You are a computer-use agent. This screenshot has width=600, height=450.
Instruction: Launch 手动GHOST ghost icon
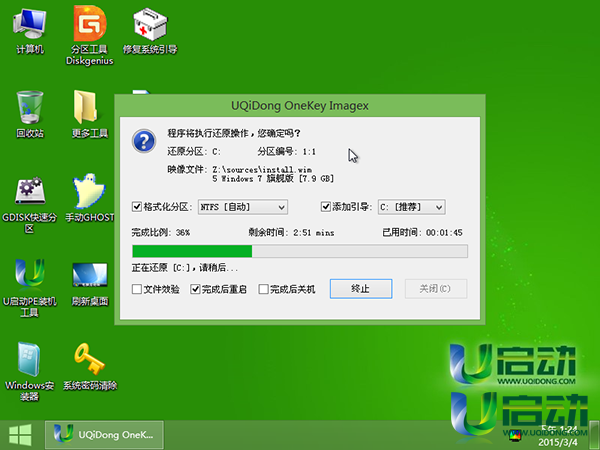pyautogui.click(x=90, y=198)
